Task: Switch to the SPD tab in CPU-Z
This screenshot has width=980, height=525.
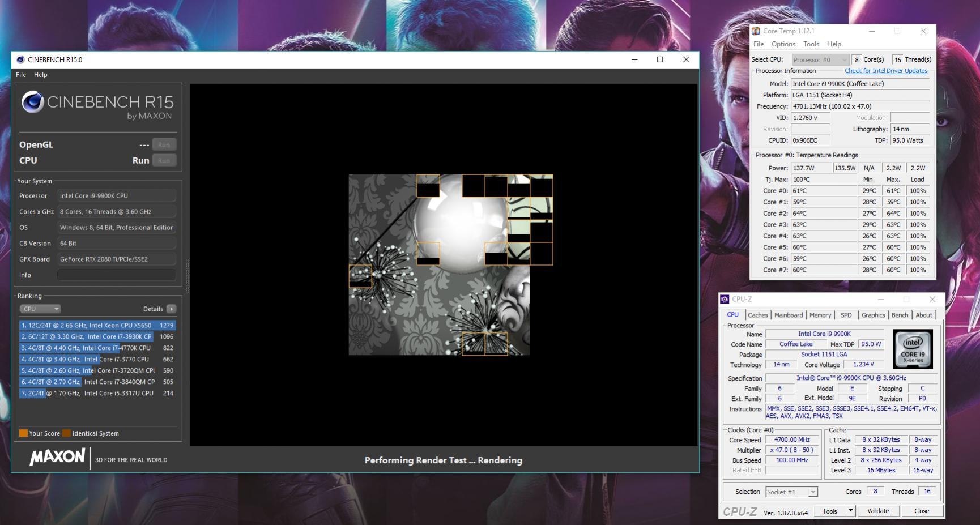Action: click(x=846, y=315)
